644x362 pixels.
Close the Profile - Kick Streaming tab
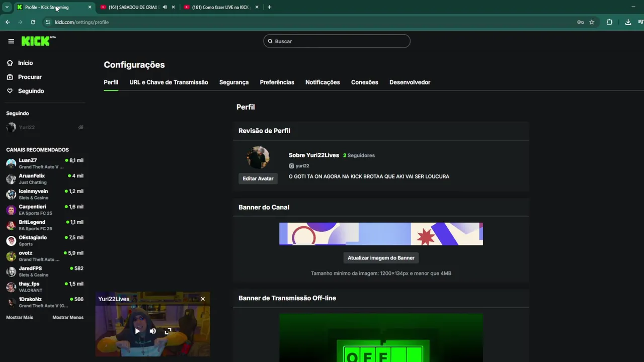tap(90, 7)
